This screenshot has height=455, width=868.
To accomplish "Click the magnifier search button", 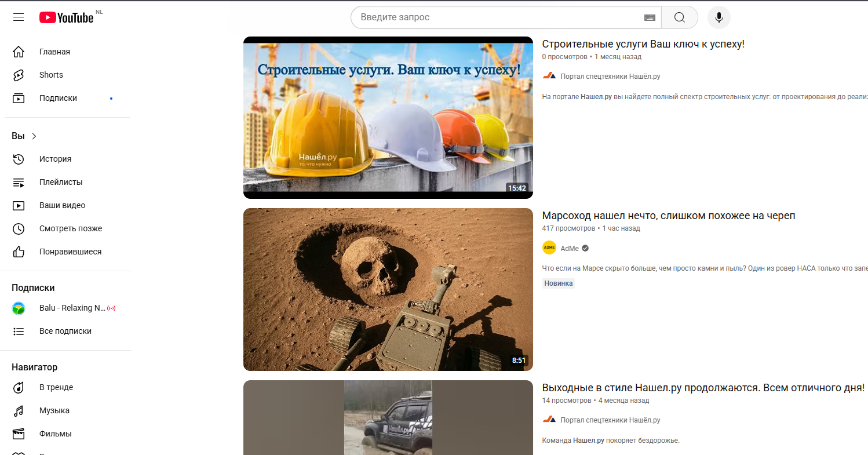I will tap(680, 17).
